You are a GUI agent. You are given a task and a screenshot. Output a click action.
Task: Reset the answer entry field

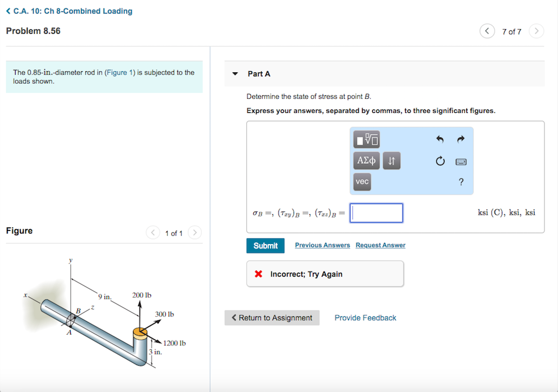(x=440, y=161)
